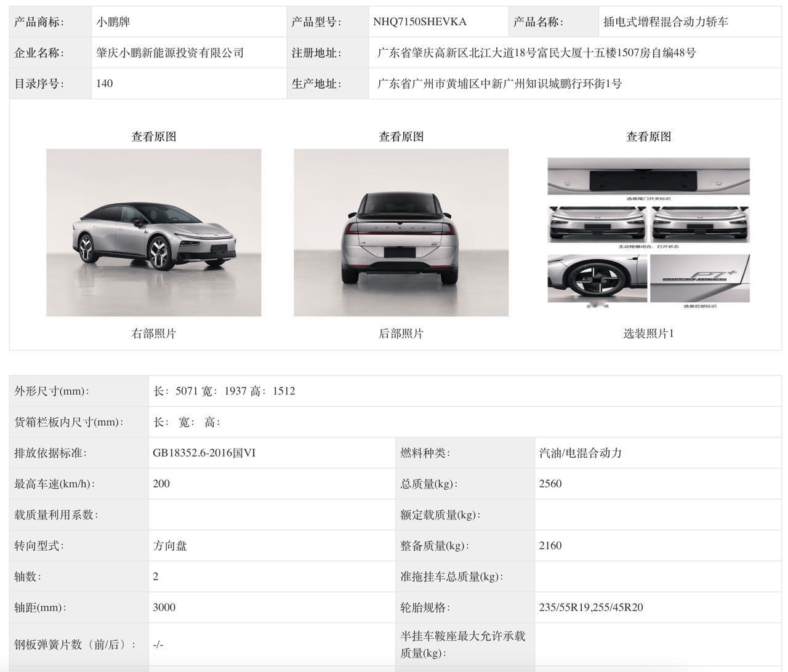Select steering type 方向盘
The width and height of the screenshot is (788, 672).
170,545
